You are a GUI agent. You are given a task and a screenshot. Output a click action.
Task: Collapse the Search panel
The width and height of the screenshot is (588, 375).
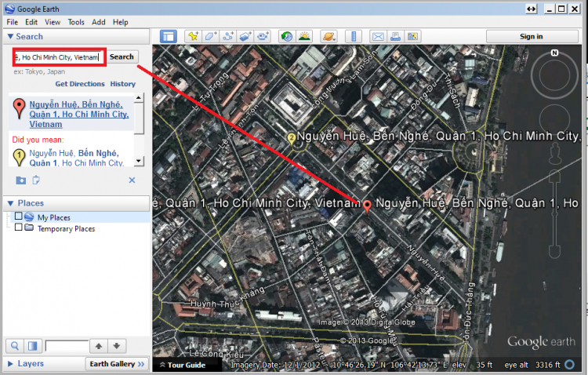click(11, 36)
